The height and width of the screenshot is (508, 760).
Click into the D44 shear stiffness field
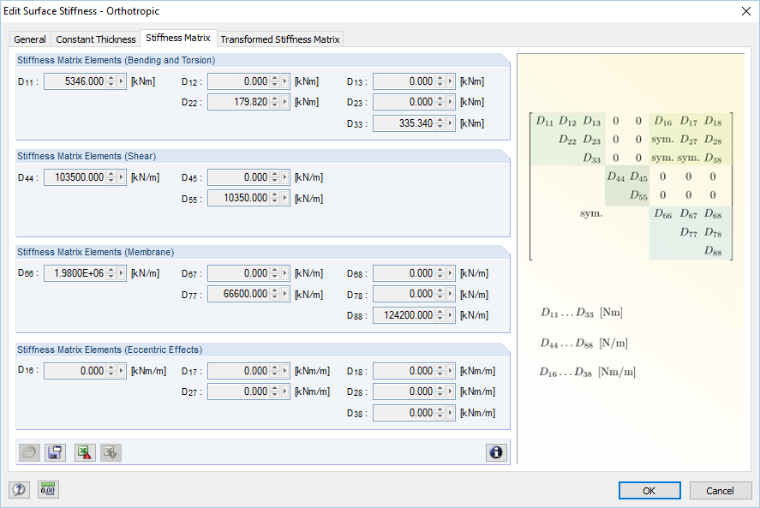[x=75, y=177]
